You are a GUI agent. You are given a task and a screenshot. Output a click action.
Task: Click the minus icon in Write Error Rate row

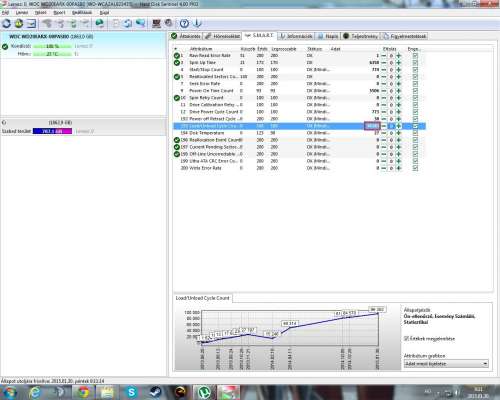point(384,168)
